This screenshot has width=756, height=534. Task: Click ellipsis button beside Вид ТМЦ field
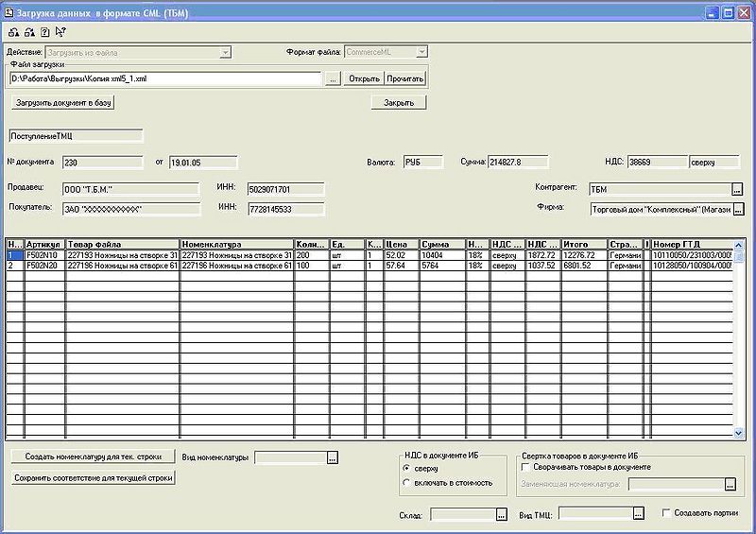point(639,514)
